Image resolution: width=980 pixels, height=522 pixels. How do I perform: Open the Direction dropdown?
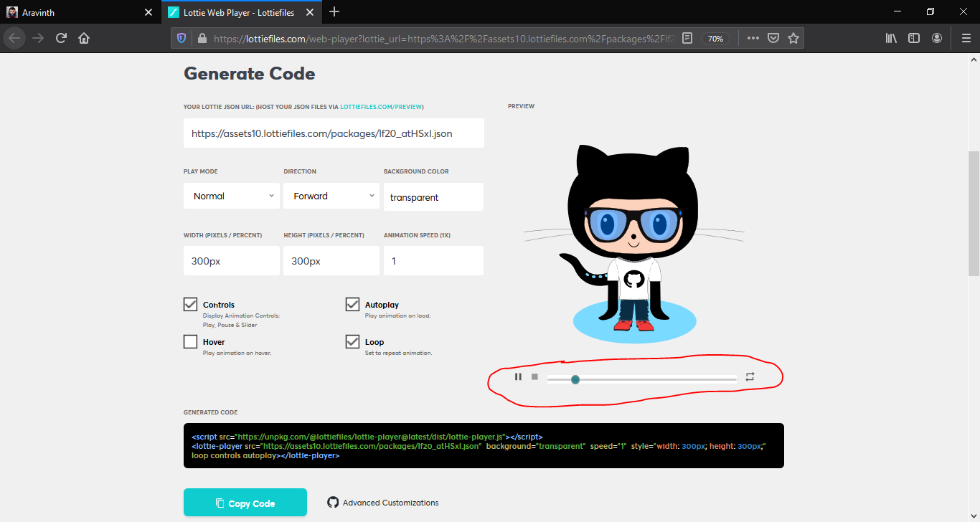point(331,195)
